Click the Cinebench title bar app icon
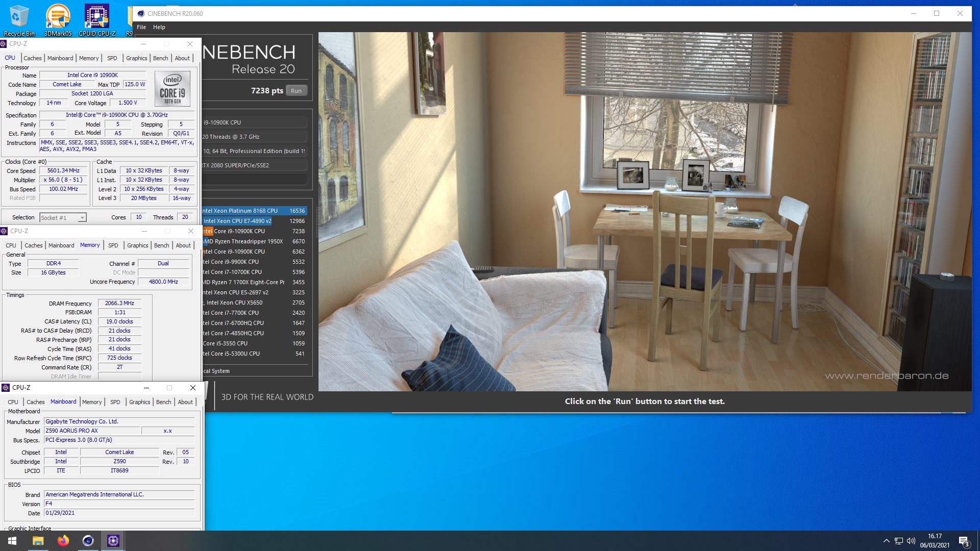 tap(141, 14)
